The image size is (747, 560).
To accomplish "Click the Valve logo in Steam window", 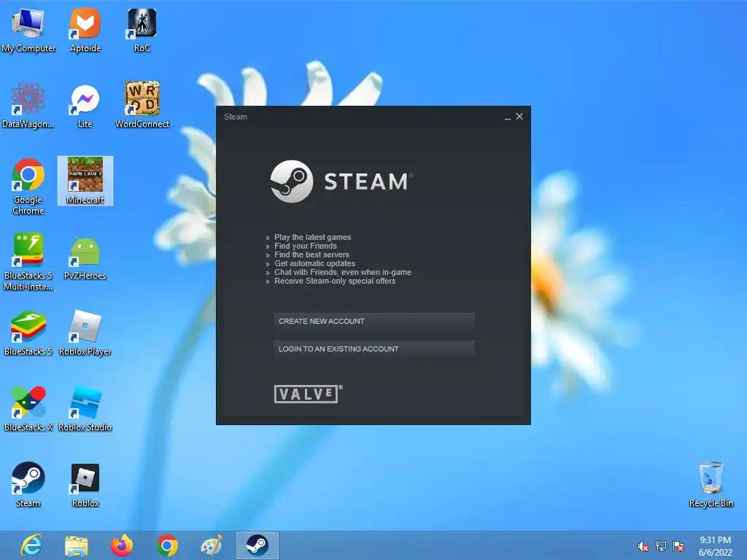I will click(x=309, y=394).
